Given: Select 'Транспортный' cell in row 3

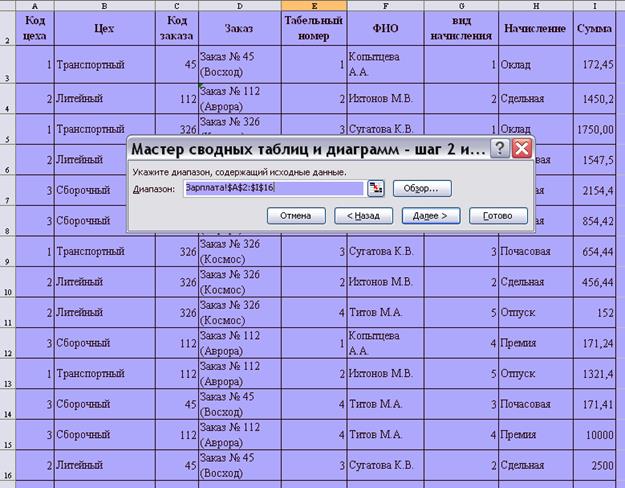Looking at the screenshot, I should [x=104, y=65].
